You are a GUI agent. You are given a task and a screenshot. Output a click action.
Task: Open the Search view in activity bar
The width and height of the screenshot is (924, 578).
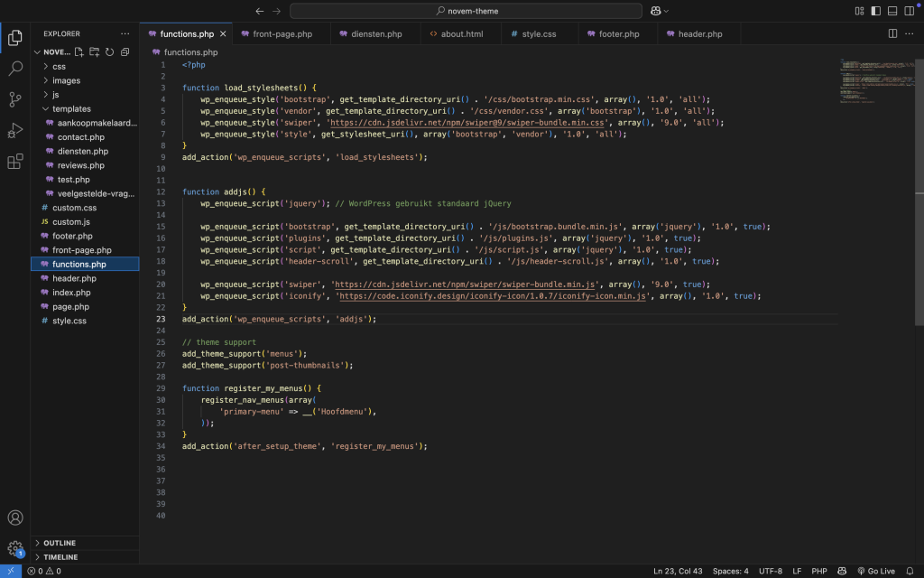click(x=15, y=69)
